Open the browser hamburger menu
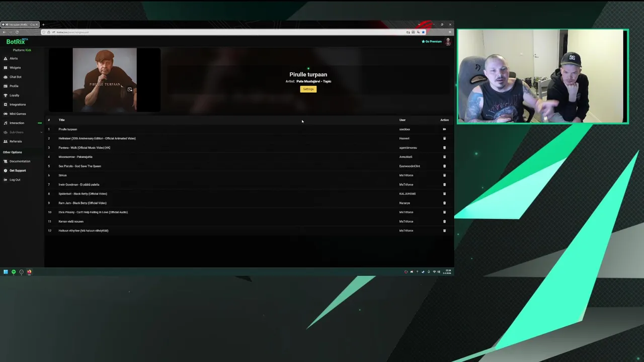Viewport: 644px width, 362px height. 450,32
